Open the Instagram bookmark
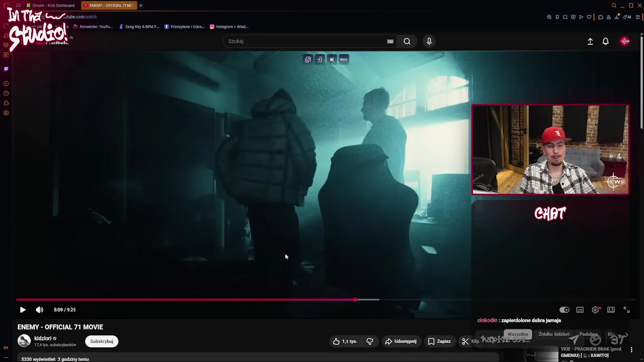The height and width of the screenshot is (362, 644). [229, 27]
